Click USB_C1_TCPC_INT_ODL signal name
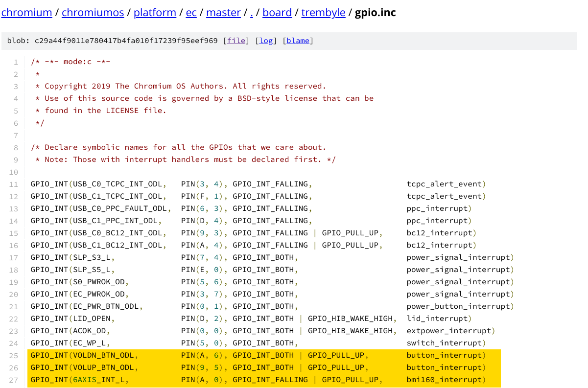The image size is (588, 388). pos(117,196)
